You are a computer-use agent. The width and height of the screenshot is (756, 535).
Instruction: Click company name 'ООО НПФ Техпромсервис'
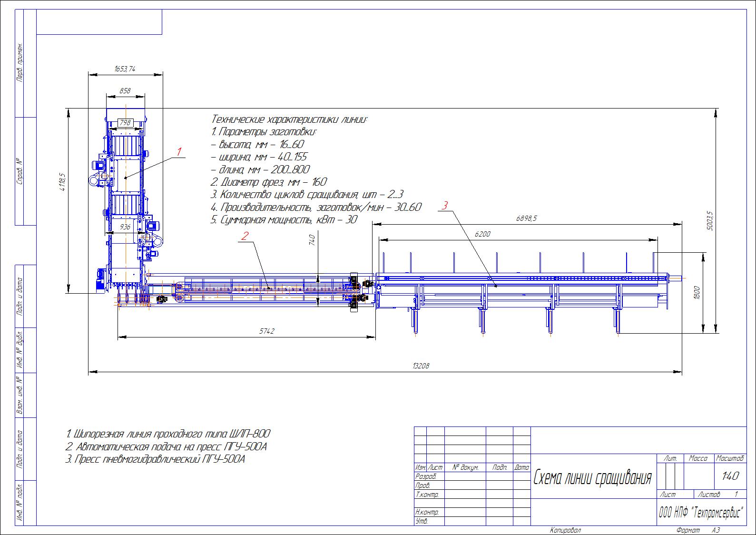[701, 513]
